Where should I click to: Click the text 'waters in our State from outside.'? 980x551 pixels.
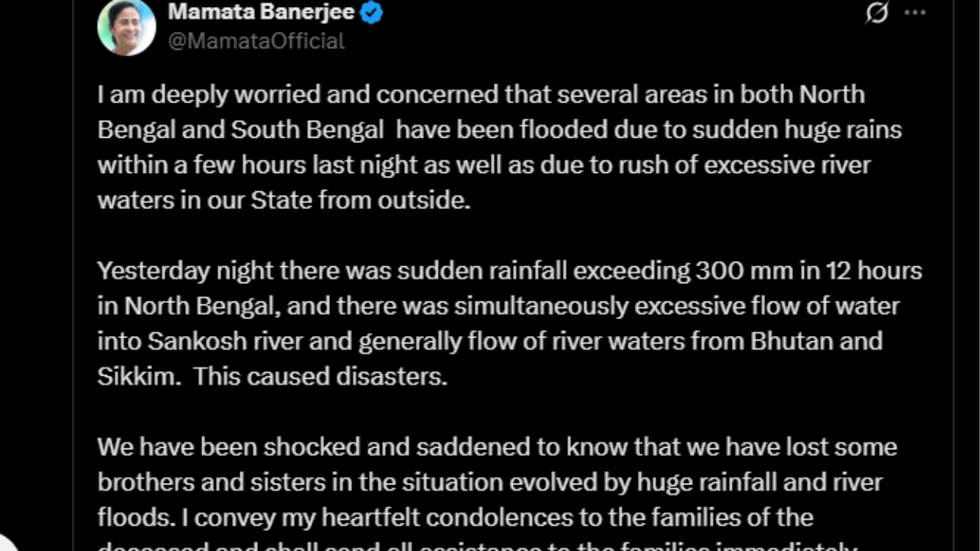click(x=283, y=200)
